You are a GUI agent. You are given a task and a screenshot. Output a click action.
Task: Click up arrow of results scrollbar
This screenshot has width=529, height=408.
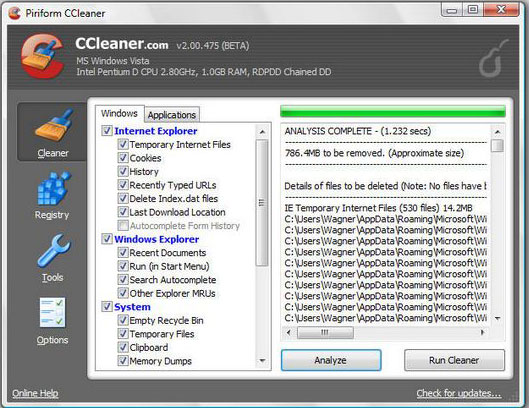tap(497, 132)
